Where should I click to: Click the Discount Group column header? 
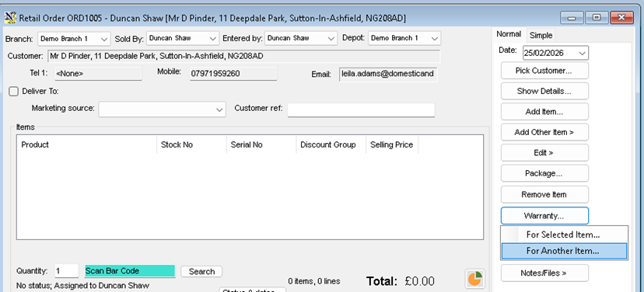click(331, 144)
